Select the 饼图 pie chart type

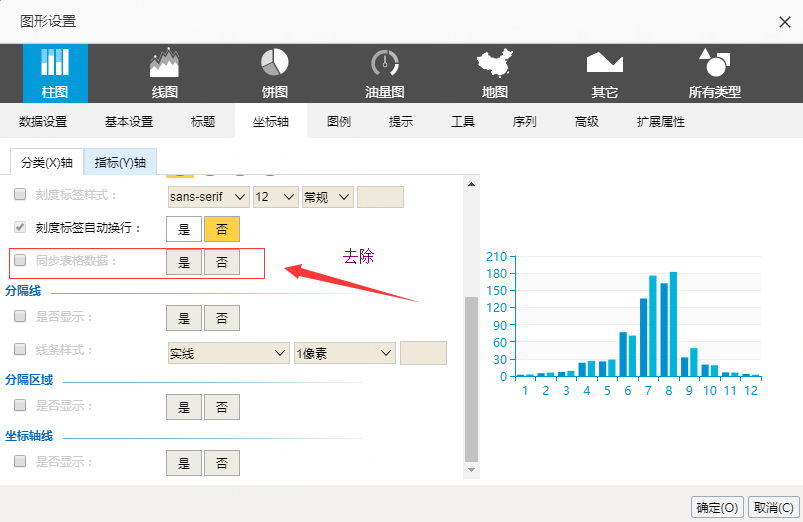[274, 73]
